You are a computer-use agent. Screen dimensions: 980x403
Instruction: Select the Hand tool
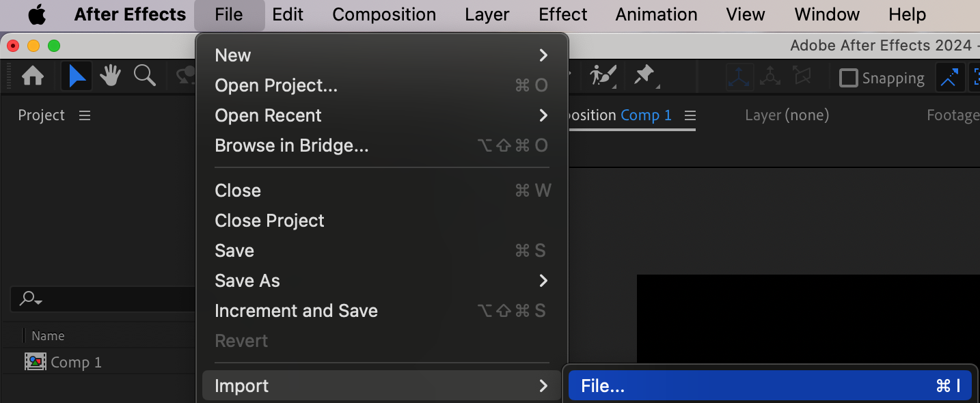[x=110, y=77]
